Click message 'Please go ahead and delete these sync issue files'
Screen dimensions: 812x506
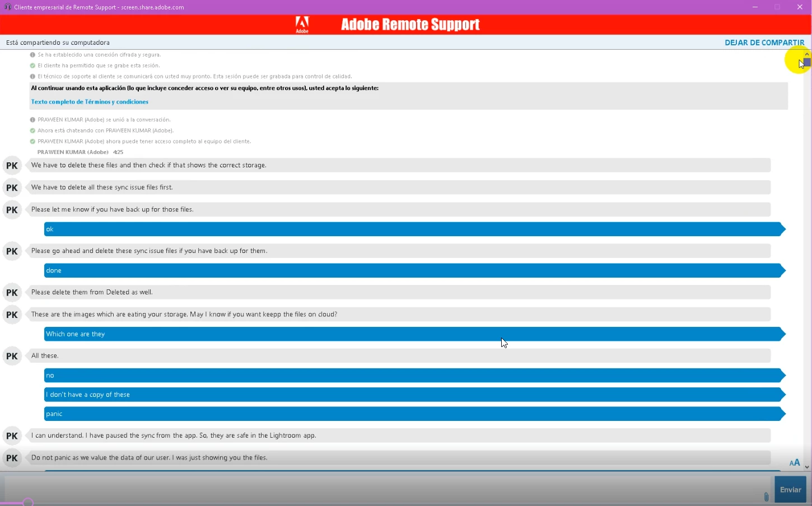pyautogui.click(x=399, y=251)
